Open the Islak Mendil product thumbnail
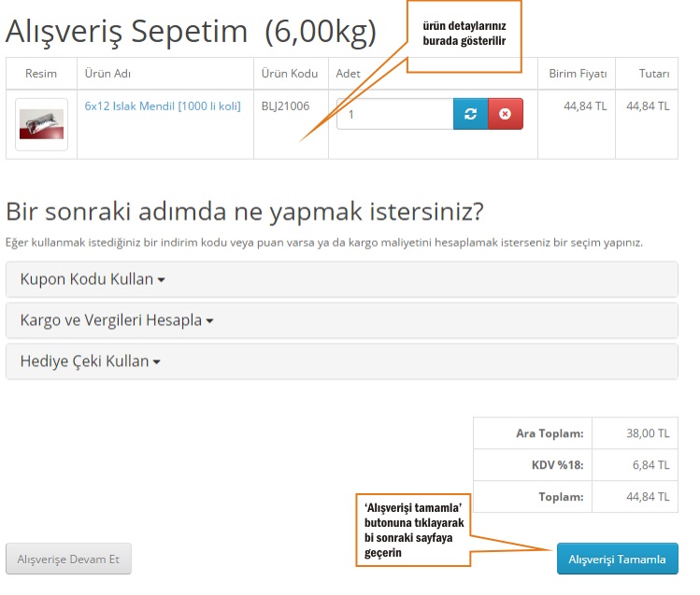The width and height of the screenshot is (700, 595). [41, 124]
